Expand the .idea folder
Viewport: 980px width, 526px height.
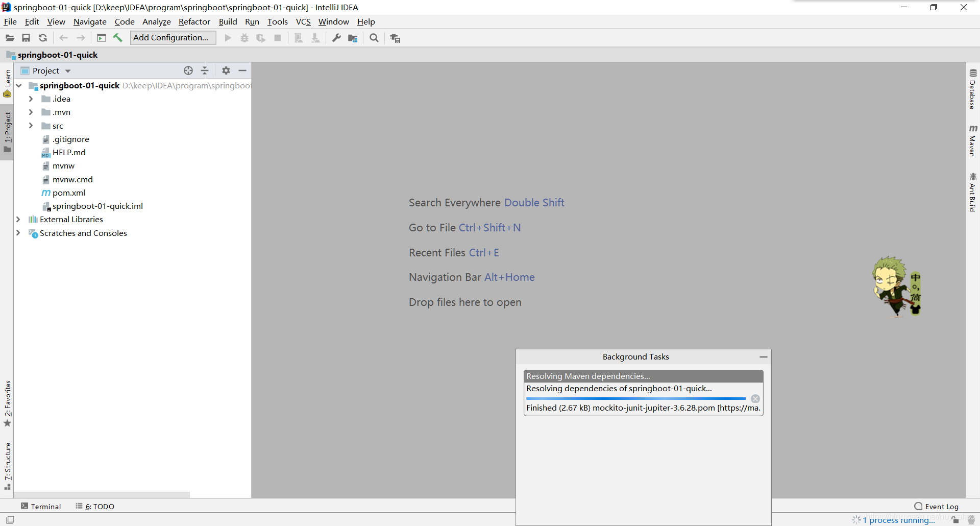pos(31,99)
